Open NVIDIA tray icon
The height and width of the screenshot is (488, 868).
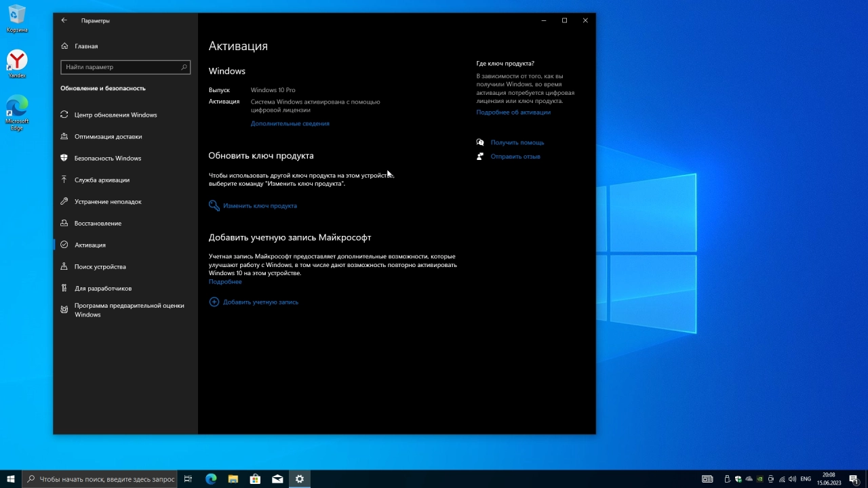tap(759, 479)
